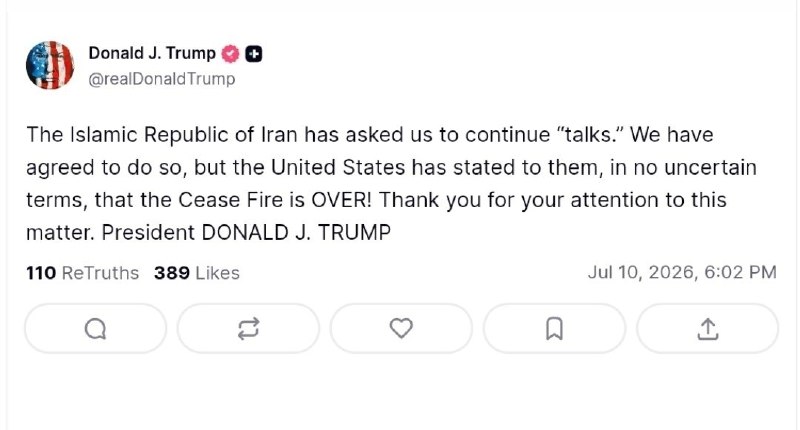Viewport: 800px width, 430px height.
Task: Click the black plus badge beside the name
Action: 254,54
